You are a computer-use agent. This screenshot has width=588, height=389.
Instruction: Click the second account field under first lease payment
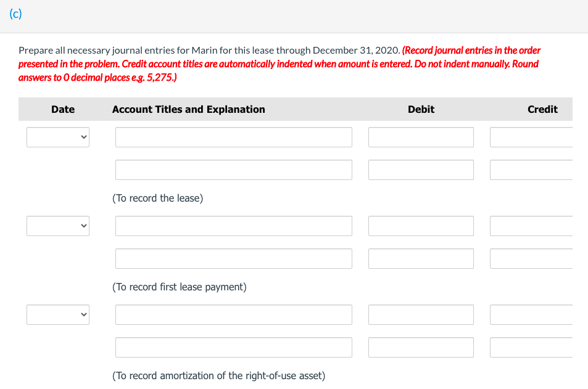click(x=233, y=258)
